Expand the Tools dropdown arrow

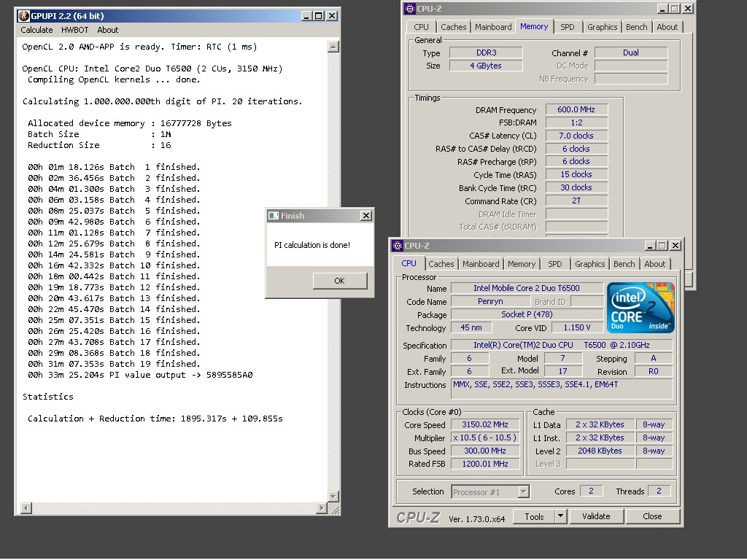561,517
